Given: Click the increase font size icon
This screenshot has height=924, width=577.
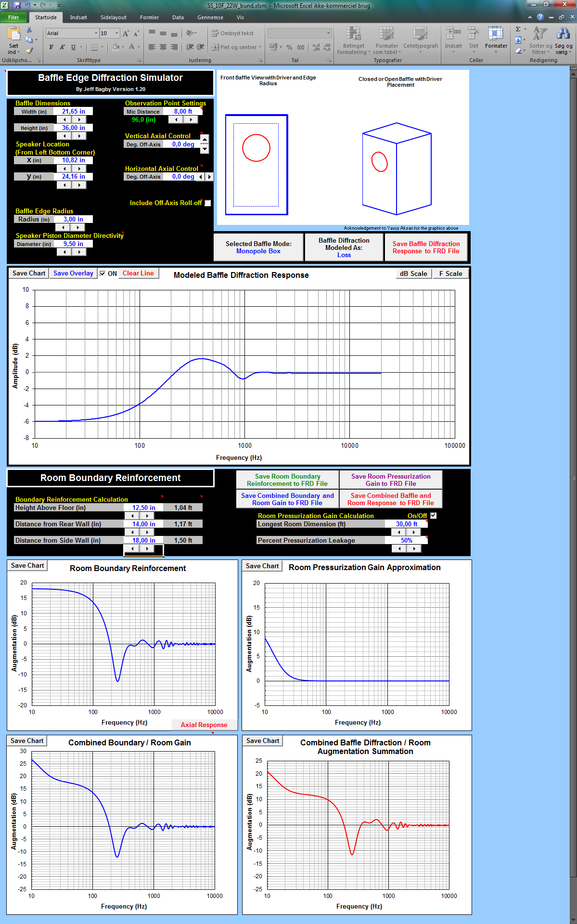Looking at the screenshot, I should tap(126, 34).
